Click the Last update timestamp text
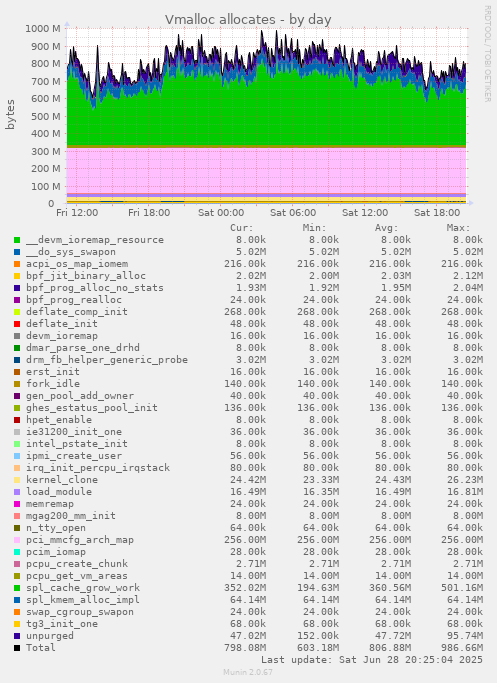This screenshot has width=497, height=683. (372, 659)
